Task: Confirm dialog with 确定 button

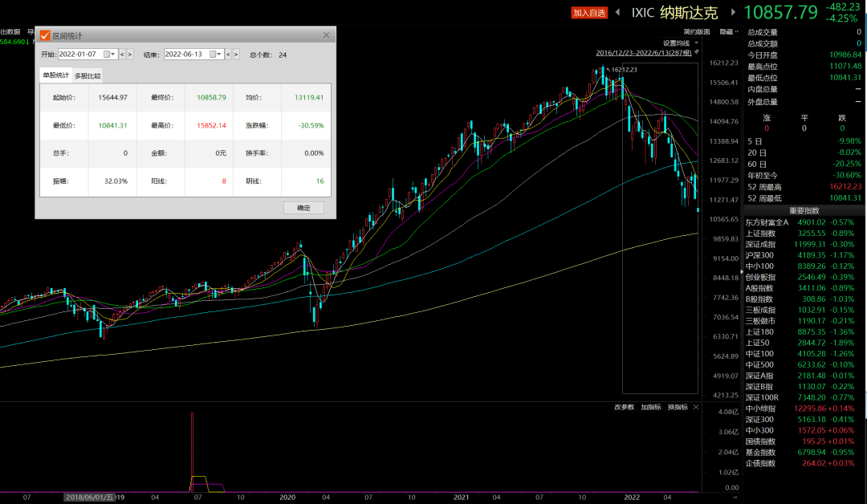Action: 303,208
